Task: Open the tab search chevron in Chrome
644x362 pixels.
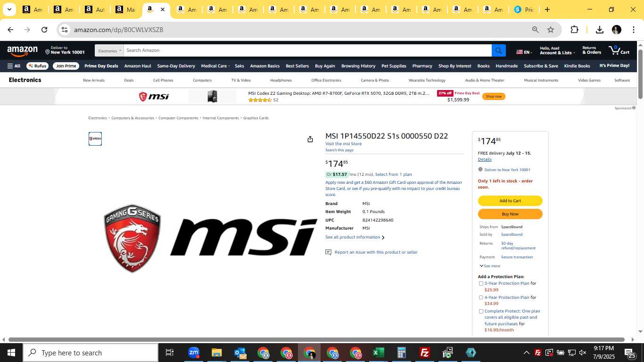Action: 9,9
